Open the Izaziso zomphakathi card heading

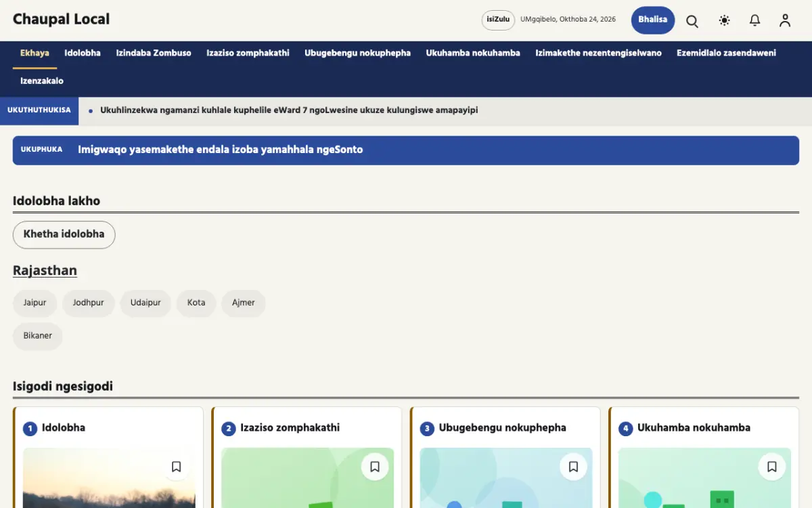point(290,428)
